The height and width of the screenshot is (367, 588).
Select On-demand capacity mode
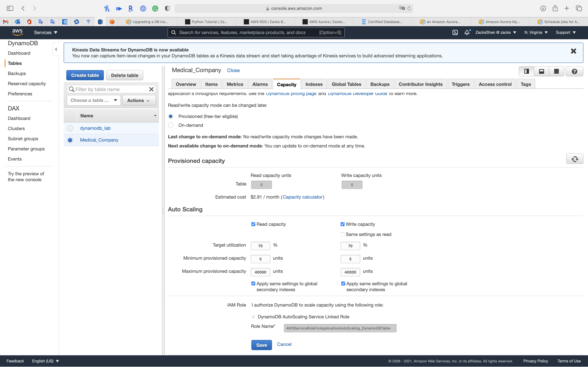click(x=171, y=125)
